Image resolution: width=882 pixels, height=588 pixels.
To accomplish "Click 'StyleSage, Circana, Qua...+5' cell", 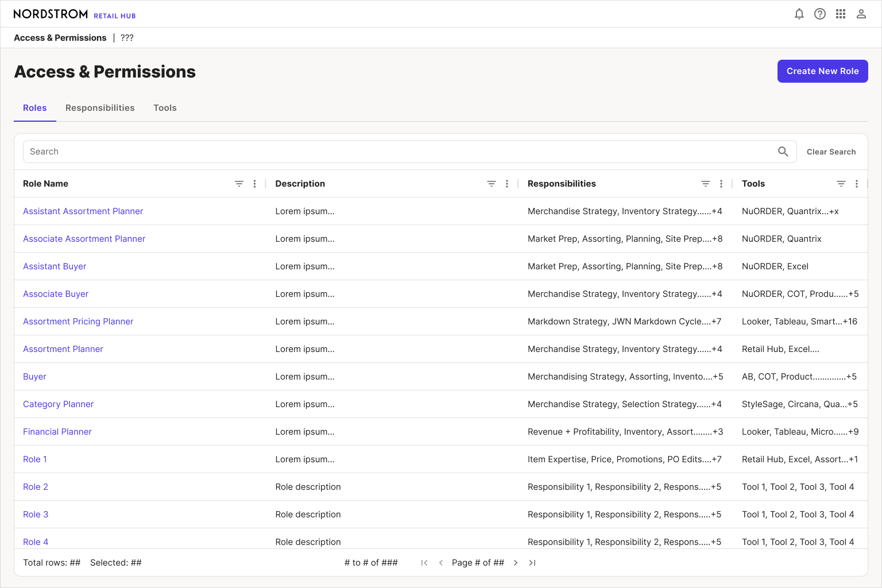I will click(x=800, y=404).
